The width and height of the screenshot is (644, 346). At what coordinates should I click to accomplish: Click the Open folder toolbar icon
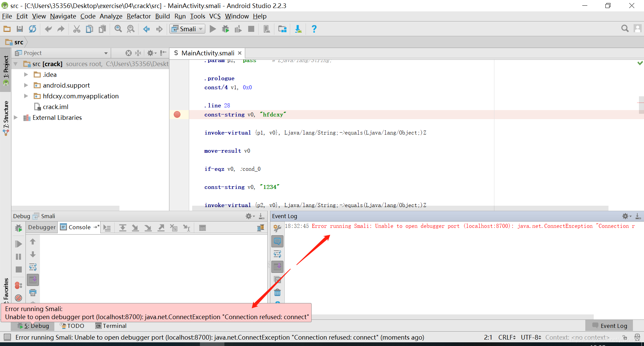click(x=7, y=29)
